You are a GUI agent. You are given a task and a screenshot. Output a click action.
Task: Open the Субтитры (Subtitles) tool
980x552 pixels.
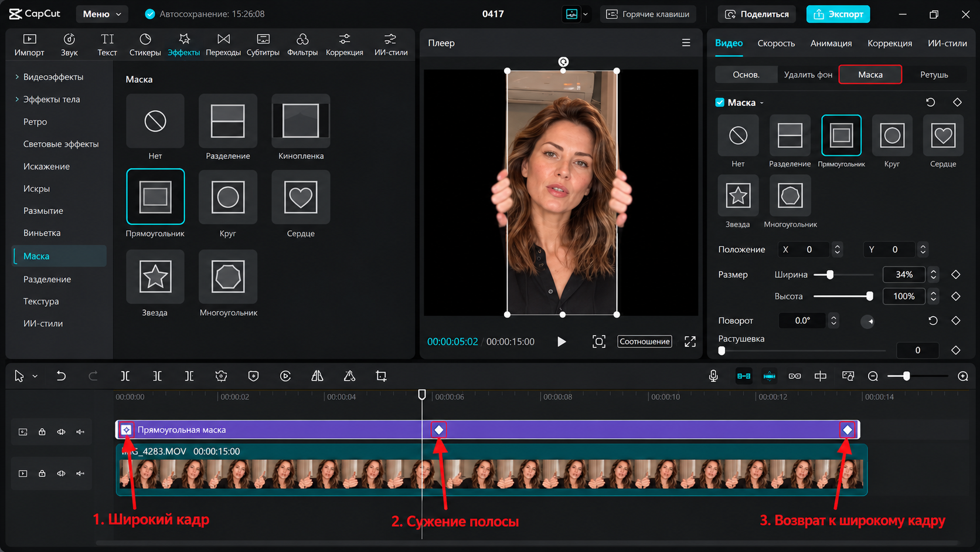click(263, 45)
